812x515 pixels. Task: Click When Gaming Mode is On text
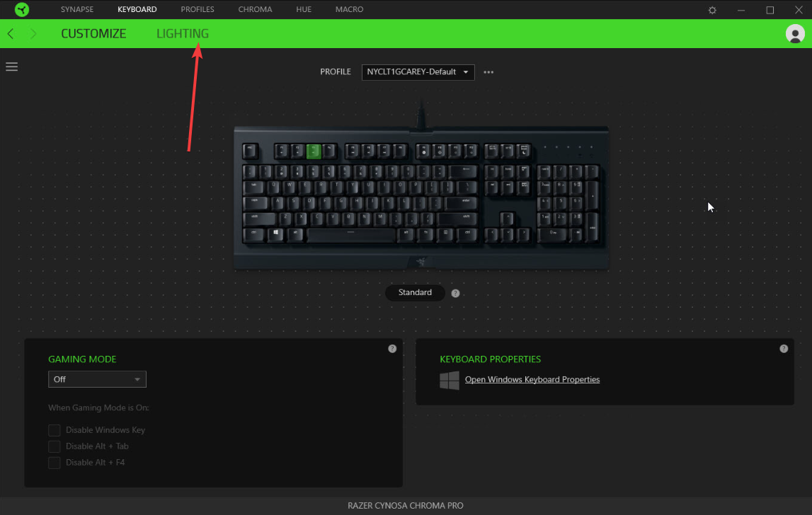click(98, 408)
